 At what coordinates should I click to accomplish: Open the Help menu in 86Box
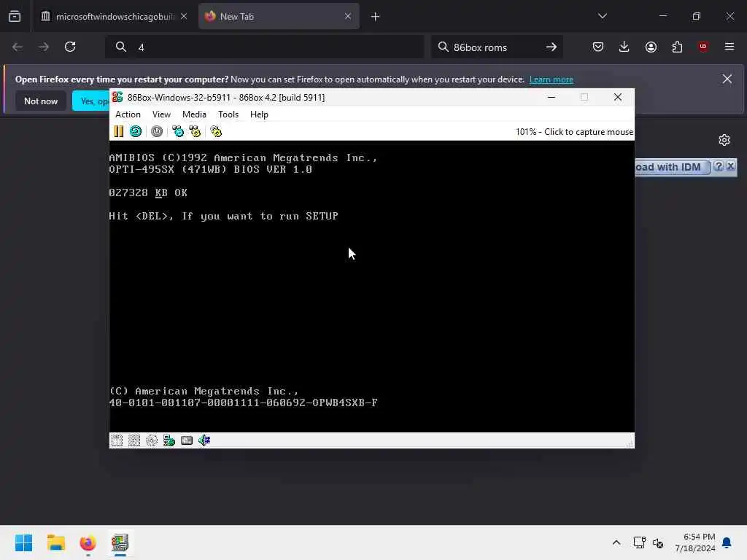[259, 114]
